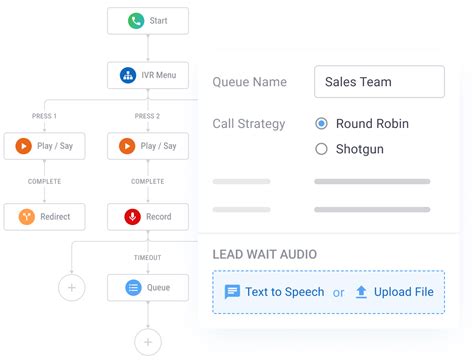
Task: Click the PRESS 2 branch label
Action: (x=147, y=116)
